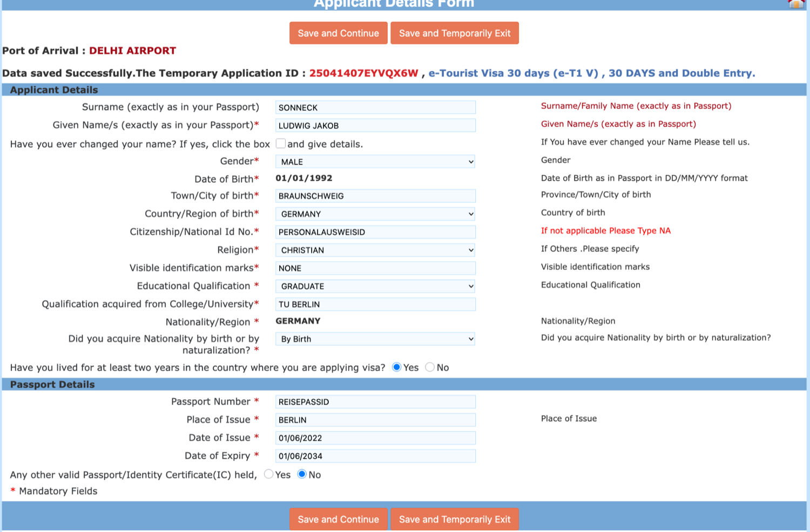Click the Given Name field with LUDWIG JAKOB

coord(375,125)
